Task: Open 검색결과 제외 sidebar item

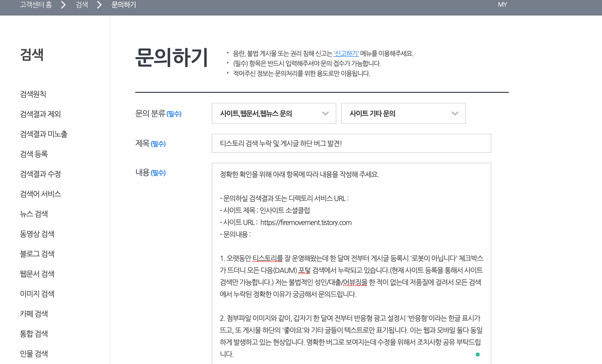Action: pos(40,114)
